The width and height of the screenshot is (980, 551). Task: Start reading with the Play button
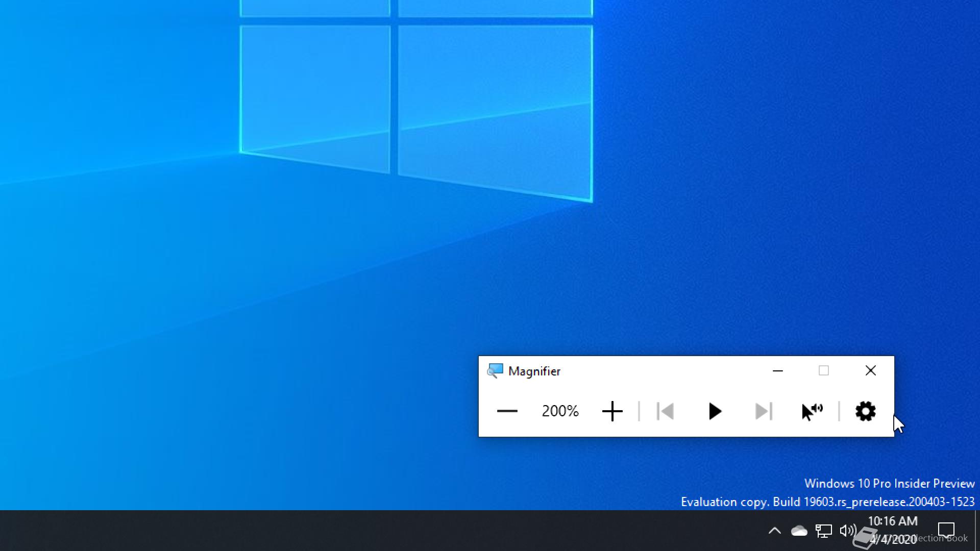[x=715, y=411]
